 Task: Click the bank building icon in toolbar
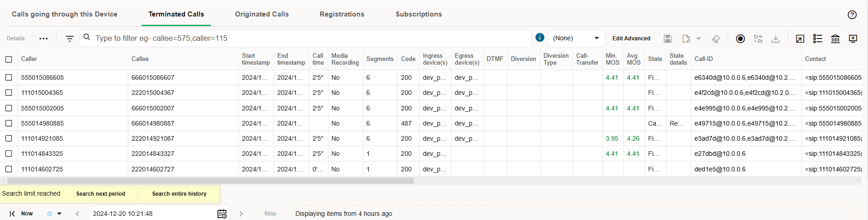pos(835,38)
